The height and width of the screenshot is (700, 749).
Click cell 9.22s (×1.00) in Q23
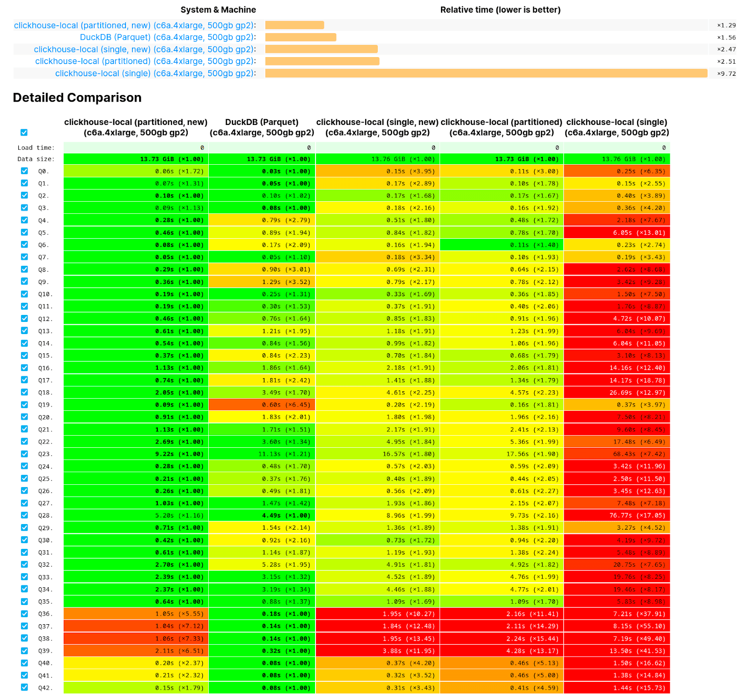(x=136, y=453)
